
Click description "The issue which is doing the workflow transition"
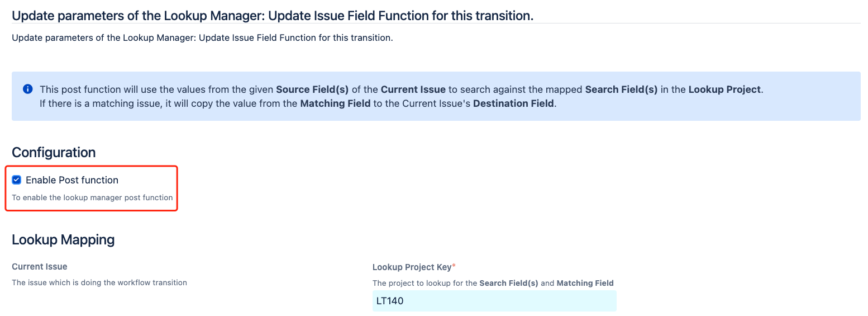[x=99, y=282]
